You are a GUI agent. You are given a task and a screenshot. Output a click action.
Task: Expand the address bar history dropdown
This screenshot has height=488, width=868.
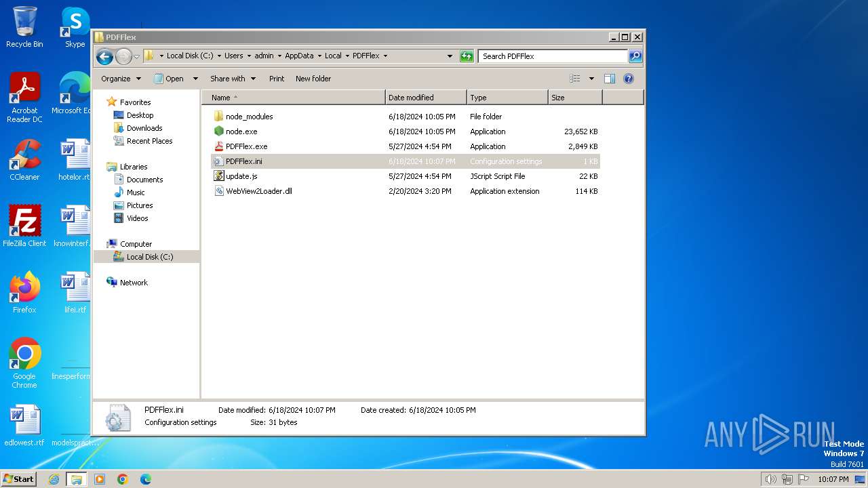(450, 56)
